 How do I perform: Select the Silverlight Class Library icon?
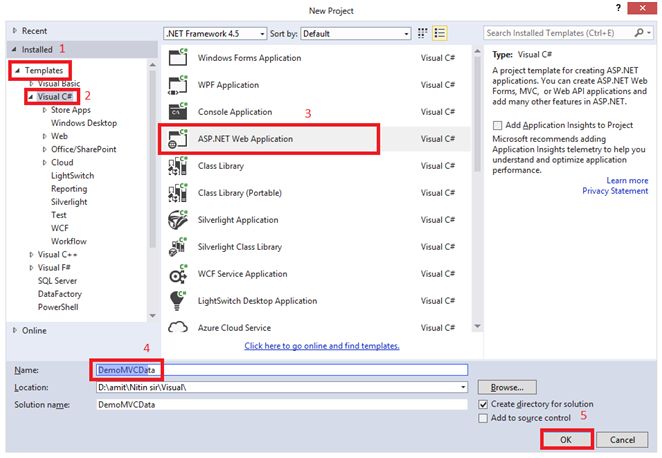(x=178, y=247)
